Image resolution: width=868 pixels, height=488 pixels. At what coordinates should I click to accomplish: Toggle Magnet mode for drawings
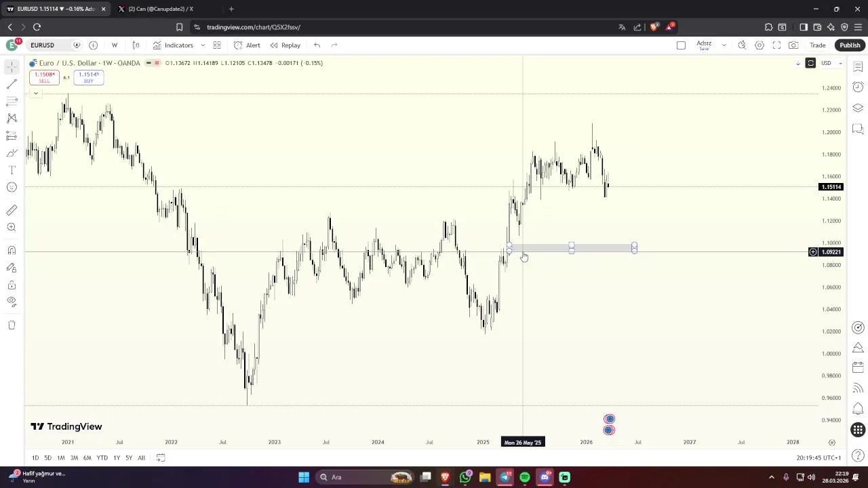[12, 250]
